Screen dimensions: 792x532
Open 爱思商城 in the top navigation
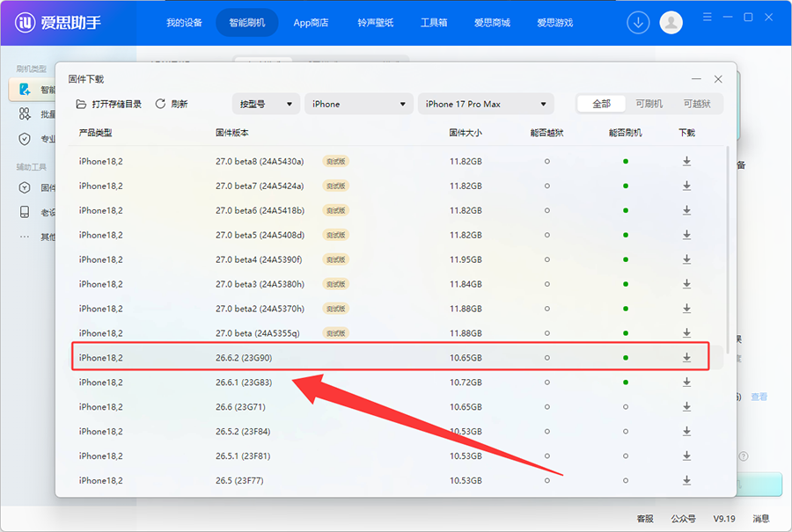[492, 23]
